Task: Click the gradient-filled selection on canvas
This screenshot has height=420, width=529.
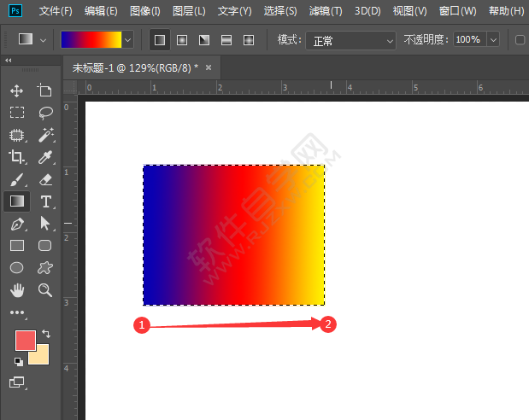Action: (x=234, y=235)
